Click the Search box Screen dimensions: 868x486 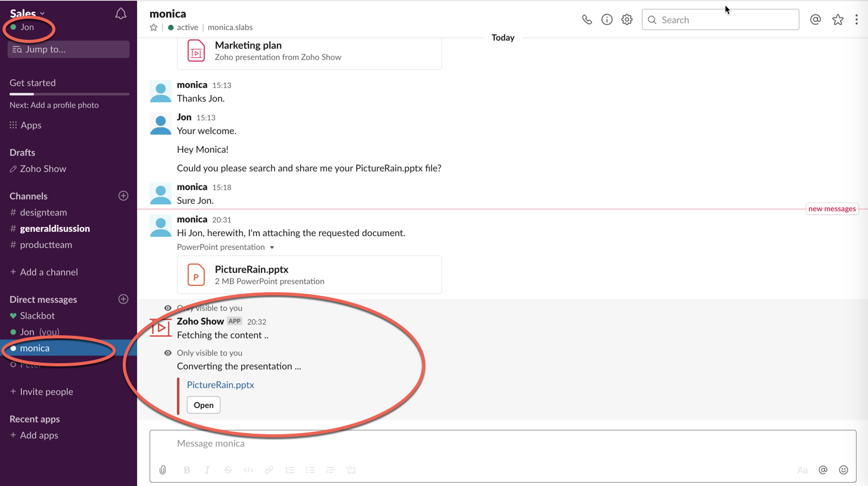click(x=720, y=20)
